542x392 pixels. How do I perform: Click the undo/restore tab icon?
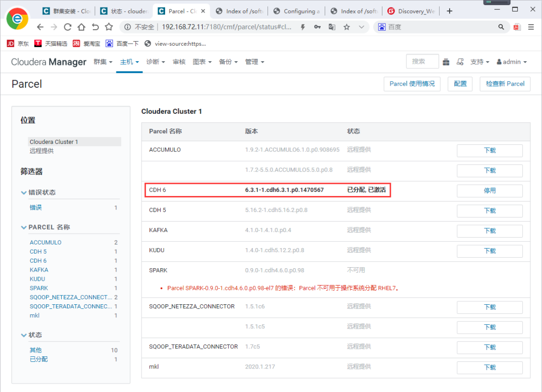tap(95, 27)
